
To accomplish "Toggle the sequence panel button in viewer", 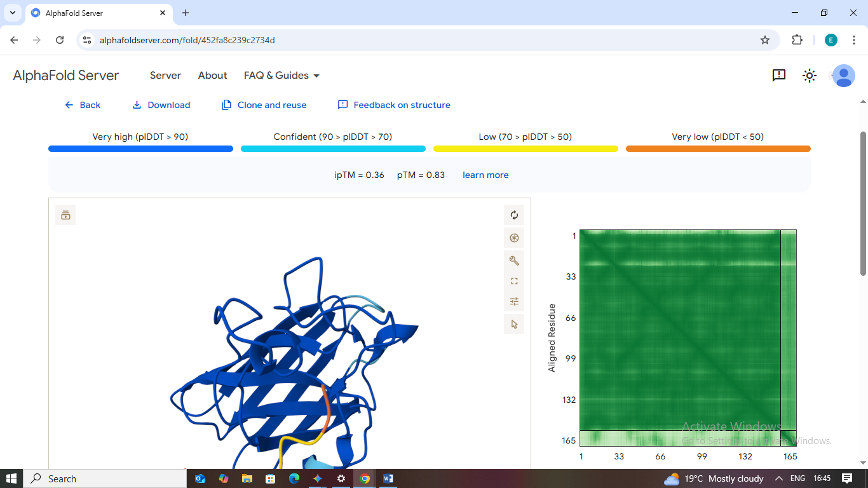I will (x=65, y=215).
